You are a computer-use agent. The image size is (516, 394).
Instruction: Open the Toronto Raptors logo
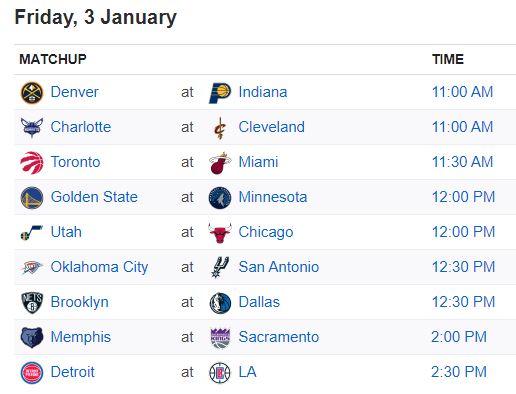tap(32, 163)
